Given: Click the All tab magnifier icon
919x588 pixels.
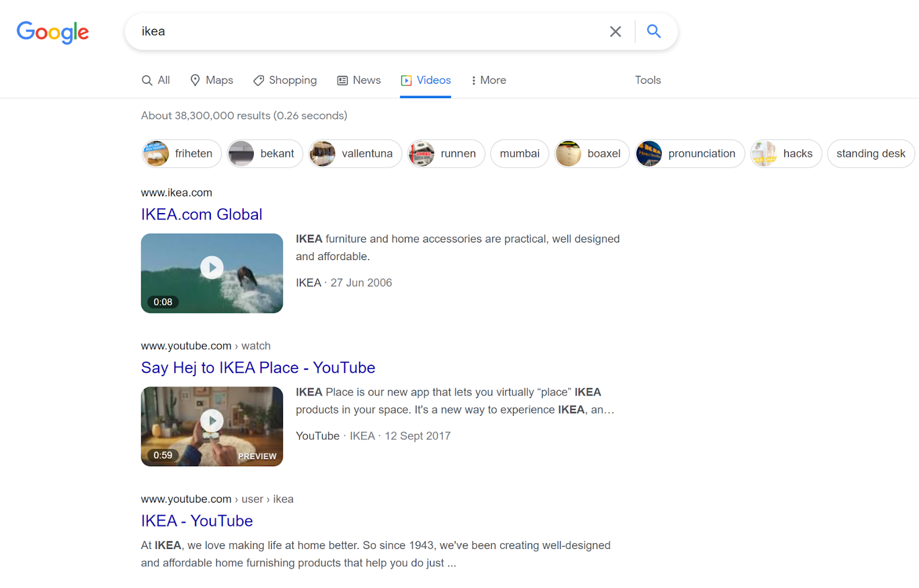Looking at the screenshot, I should pyautogui.click(x=147, y=80).
